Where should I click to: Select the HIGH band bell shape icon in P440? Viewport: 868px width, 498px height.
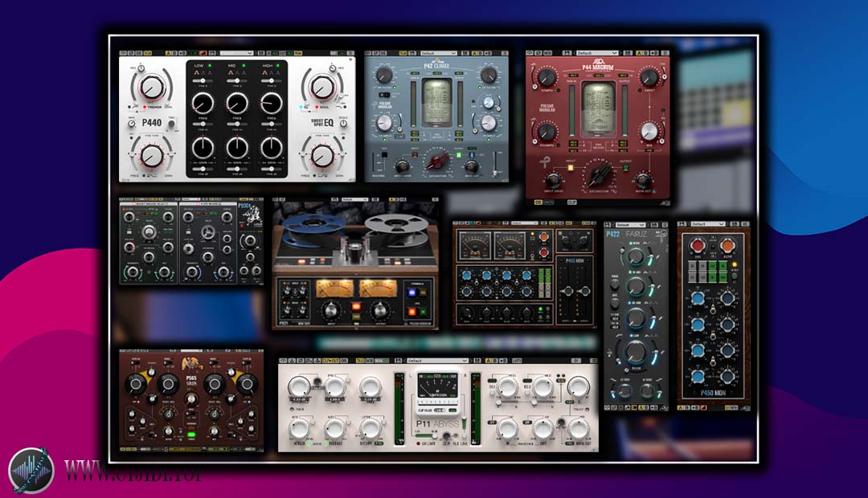tap(265, 72)
